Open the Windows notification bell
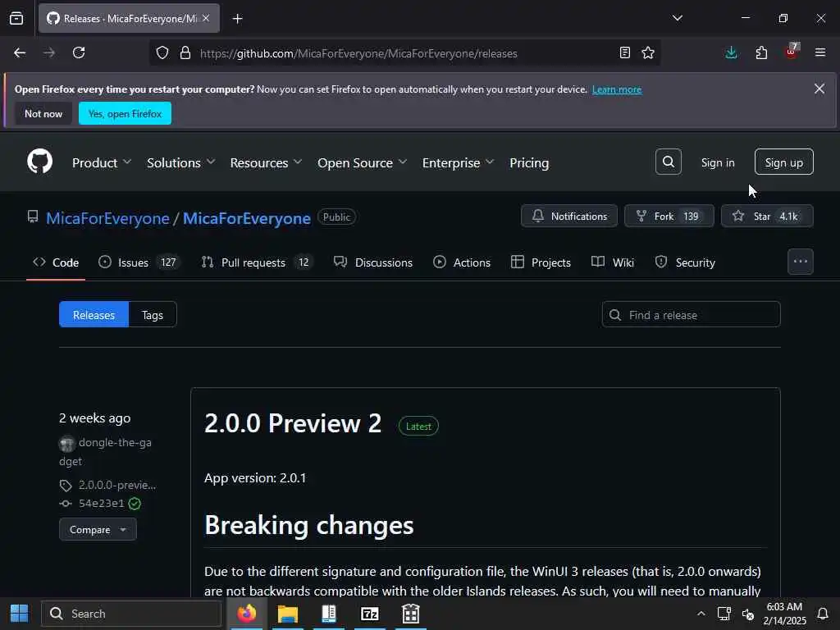The height and width of the screenshot is (630, 840). point(822,614)
